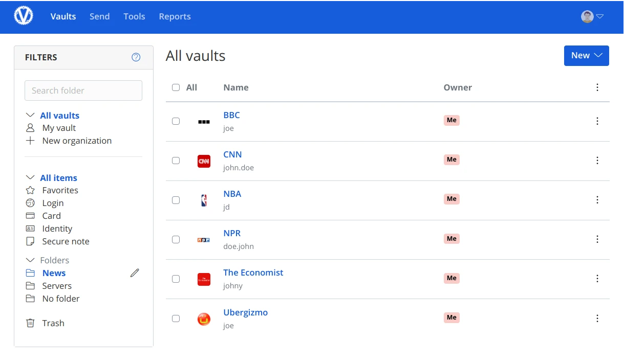Open options menu for Ubergizmo entry
The width and height of the screenshot is (624, 364).
[597, 318]
